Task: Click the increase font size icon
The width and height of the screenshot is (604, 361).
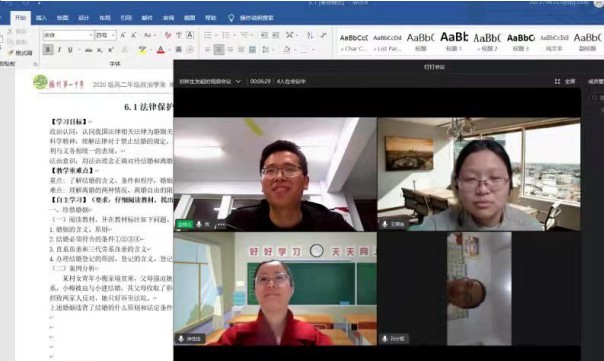Action: click(123, 35)
